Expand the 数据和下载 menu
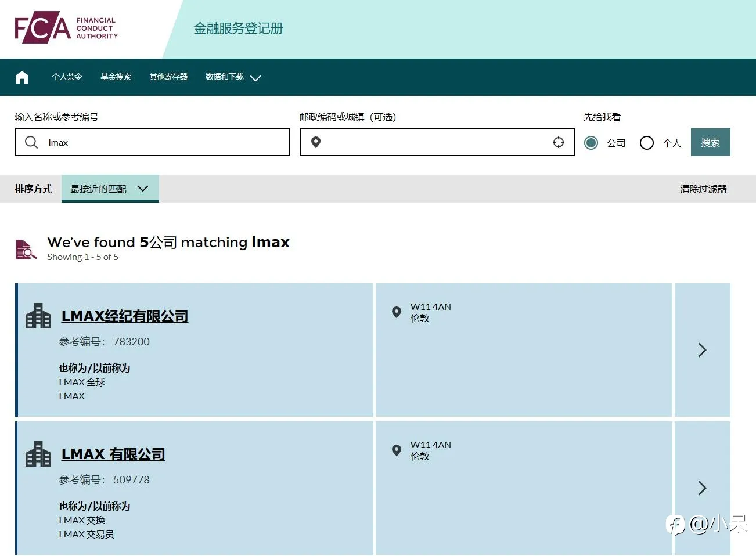 (x=233, y=77)
